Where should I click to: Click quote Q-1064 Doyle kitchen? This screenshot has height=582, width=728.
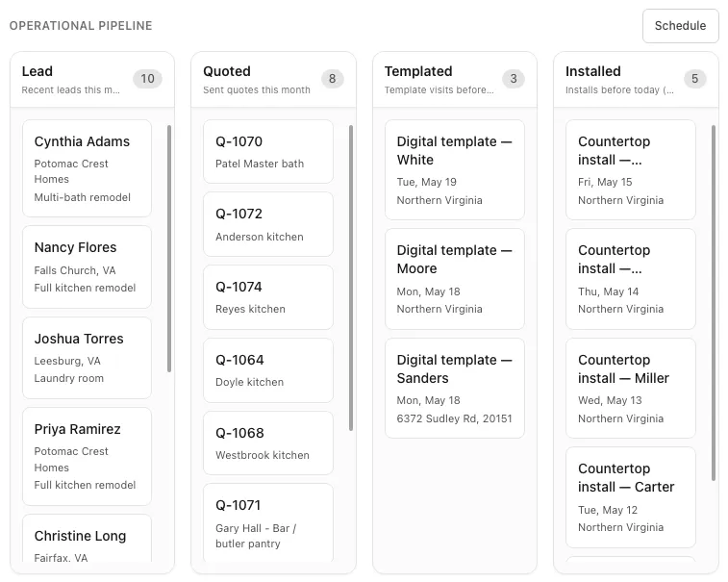pyautogui.click(x=268, y=370)
